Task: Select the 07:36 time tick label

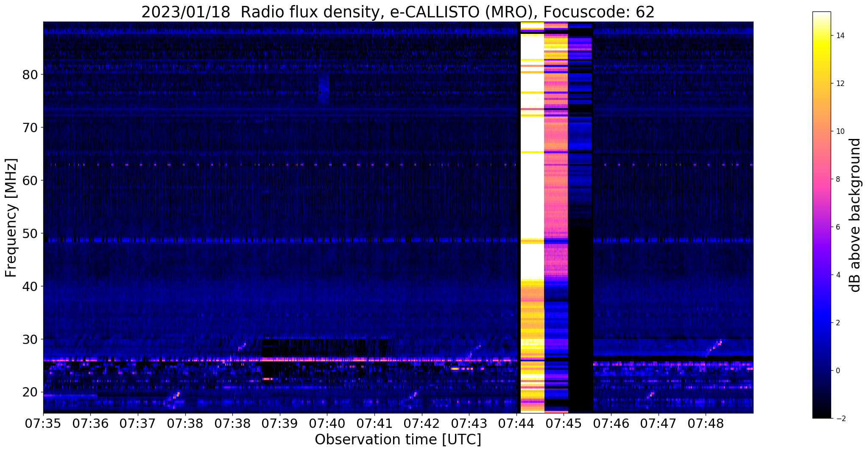Action: pyautogui.click(x=90, y=424)
